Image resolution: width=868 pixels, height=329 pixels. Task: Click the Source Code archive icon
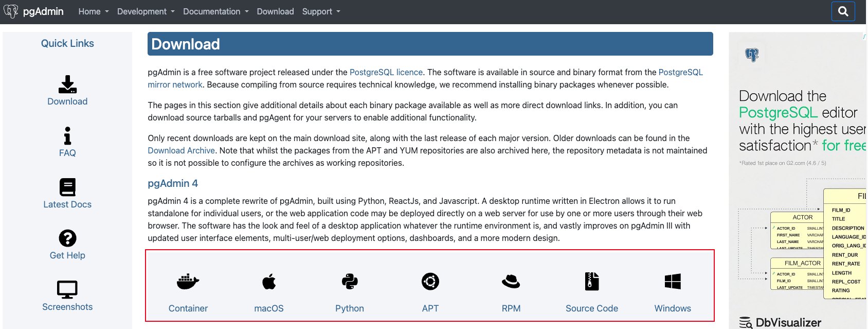592,282
